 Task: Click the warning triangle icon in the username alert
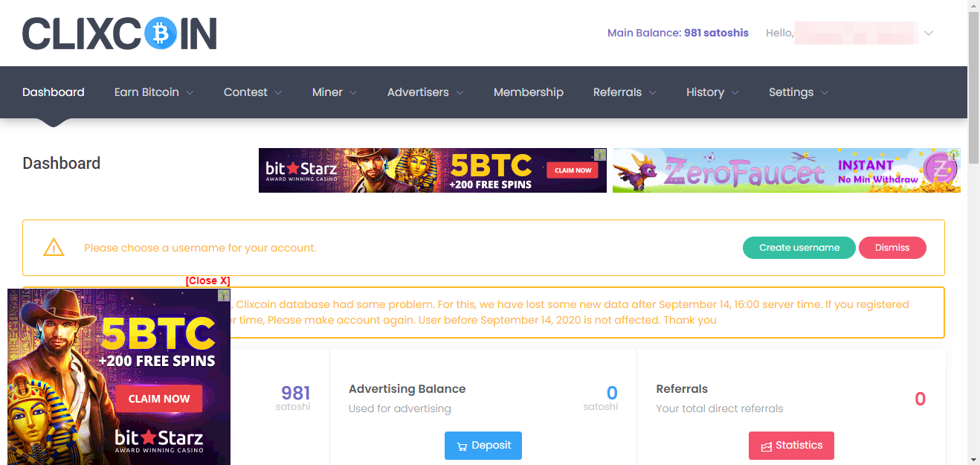point(54,248)
